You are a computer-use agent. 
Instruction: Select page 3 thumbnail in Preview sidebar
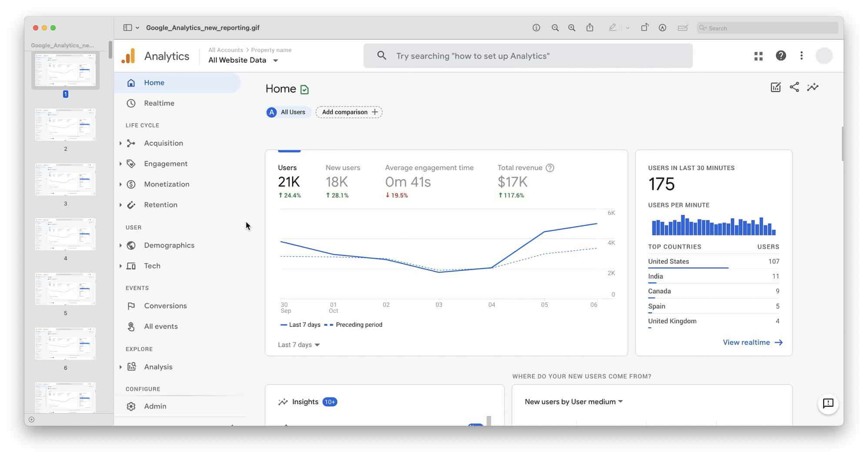pos(65,180)
